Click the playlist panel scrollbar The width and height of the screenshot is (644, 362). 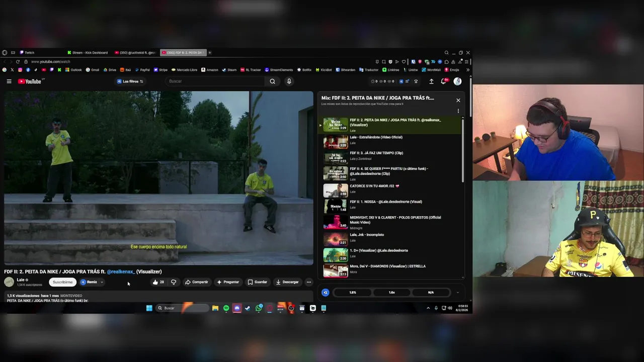[x=462, y=150]
